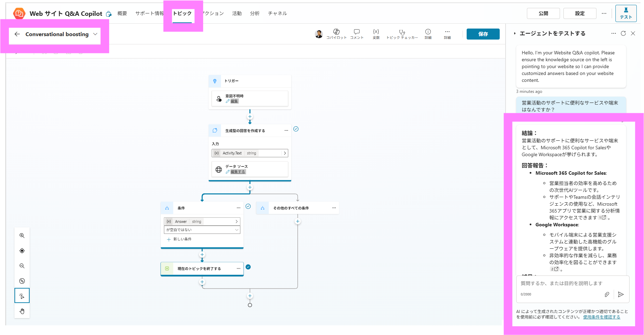Switch to the チャネル tab

pos(278,13)
